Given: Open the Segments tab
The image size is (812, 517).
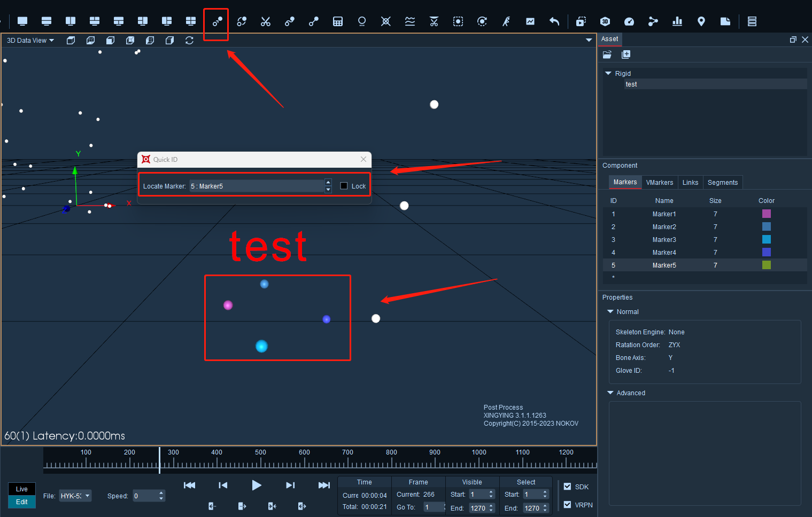Looking at the screenshot, I should click(x=722, y=183).
